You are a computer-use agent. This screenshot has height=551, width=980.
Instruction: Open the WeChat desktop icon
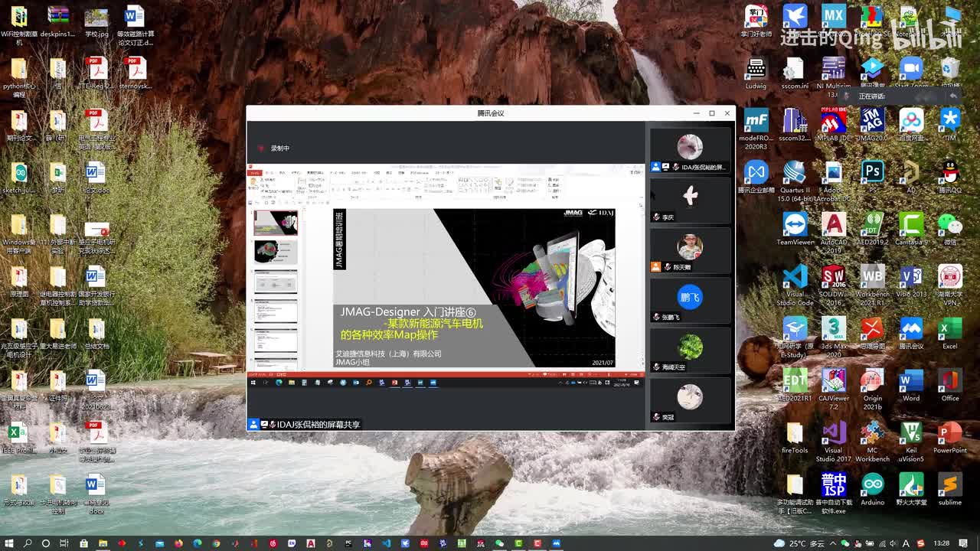tap(950, 229)
